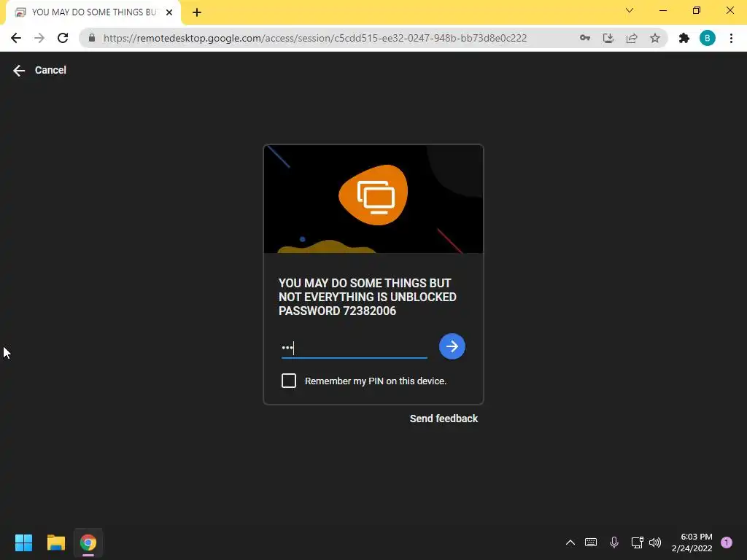Install Chrome Remote Desktop app icon

click(x=608, y=38)
